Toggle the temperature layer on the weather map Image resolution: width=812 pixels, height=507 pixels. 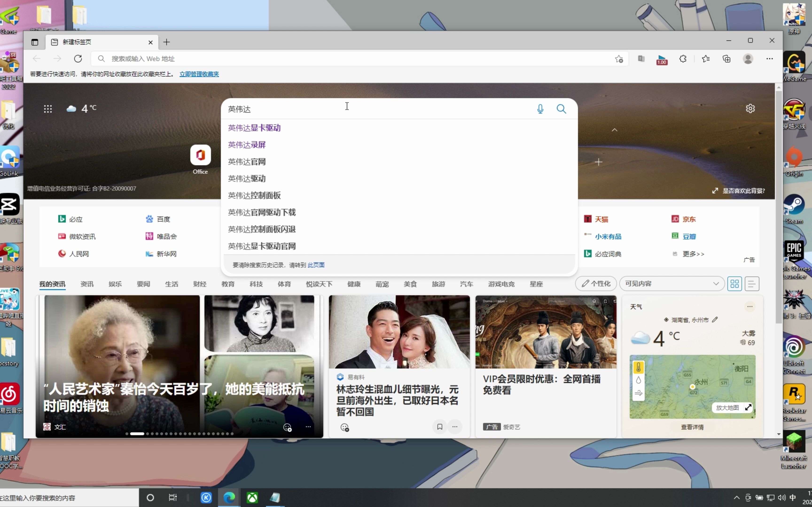[638, 368]
